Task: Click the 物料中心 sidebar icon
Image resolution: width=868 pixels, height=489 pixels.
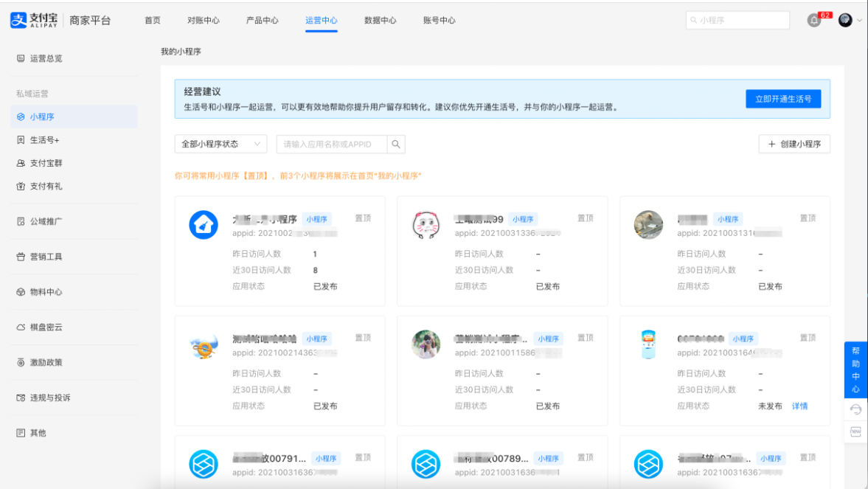Action: click(21, 292)
